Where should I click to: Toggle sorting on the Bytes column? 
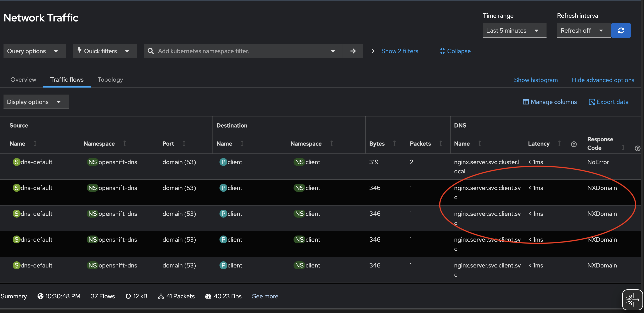click(394, 144)
